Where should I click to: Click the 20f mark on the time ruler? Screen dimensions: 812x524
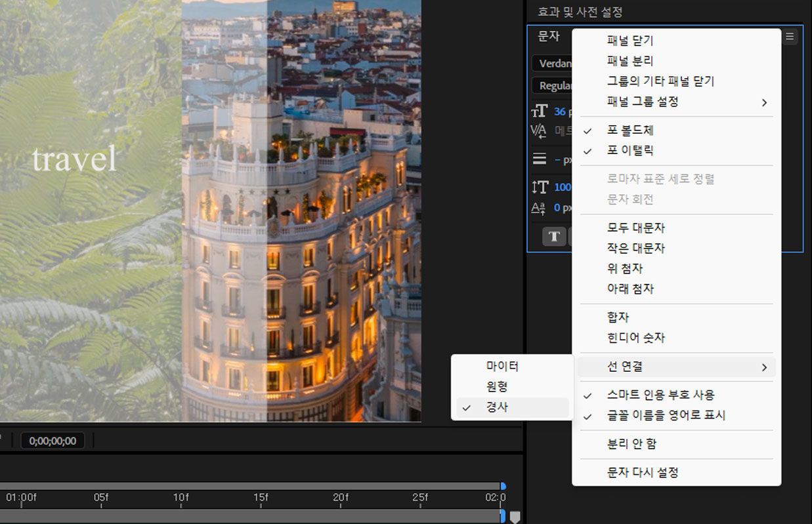coord(341,498)
